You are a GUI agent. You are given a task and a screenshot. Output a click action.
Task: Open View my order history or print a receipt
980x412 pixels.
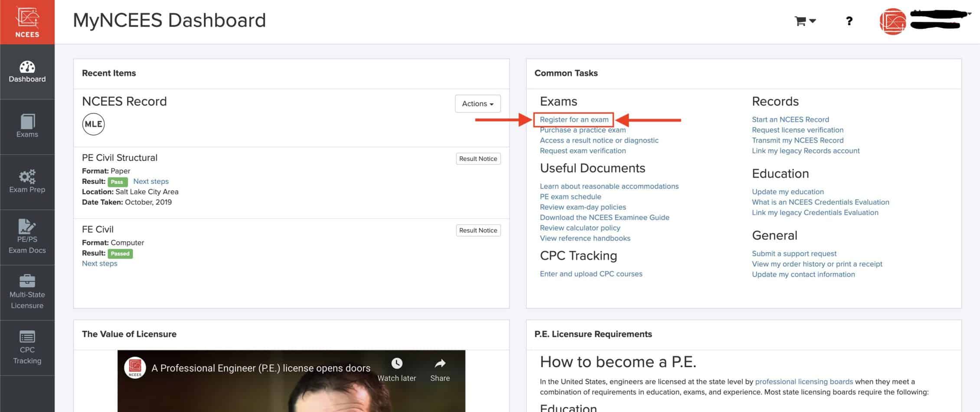817,264
